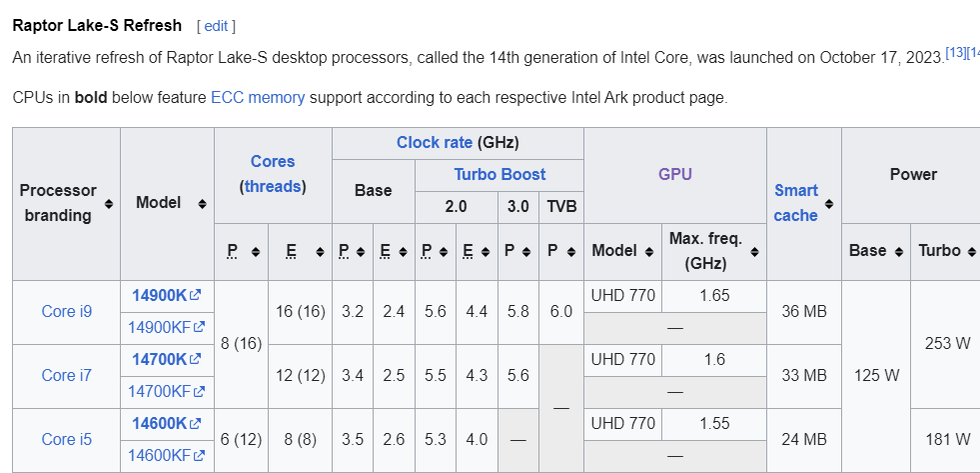This screenshot has width=980, height=473.
Task: Sort by Smart cache column arrows
Action: 829,203
